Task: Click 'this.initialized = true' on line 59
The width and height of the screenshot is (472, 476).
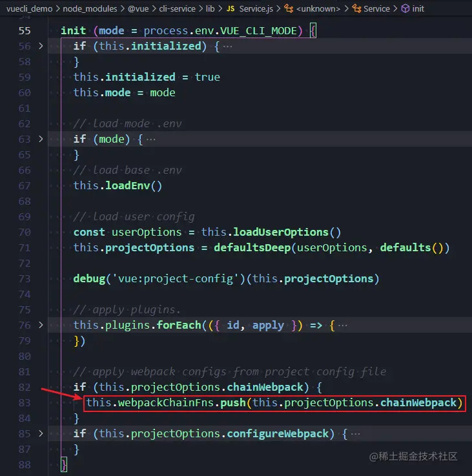Action: [147, 77]
